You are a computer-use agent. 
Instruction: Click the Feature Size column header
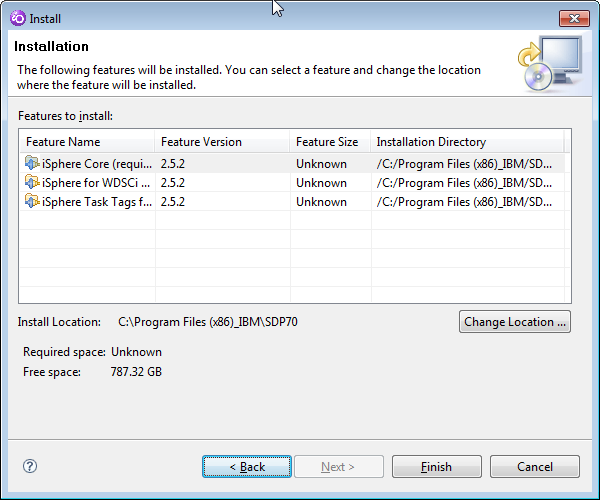click(331, 142)
